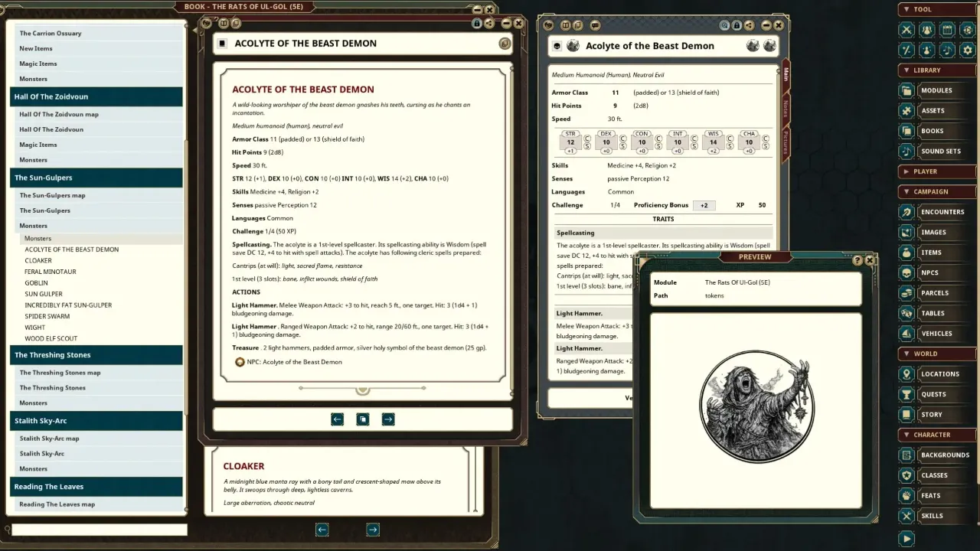The width and height of the screenshot is (980, 551).
Task: Open the Tables dice icon
Action: [907, 313]
